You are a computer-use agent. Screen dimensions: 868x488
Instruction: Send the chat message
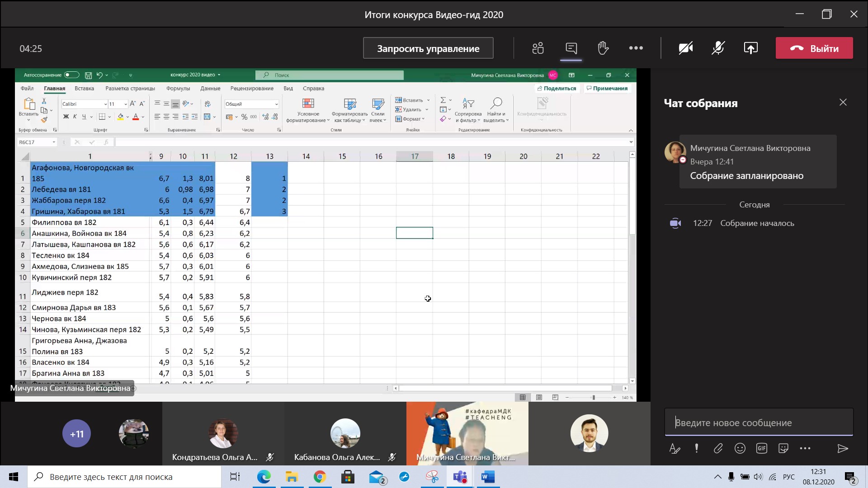click(842, 448)
